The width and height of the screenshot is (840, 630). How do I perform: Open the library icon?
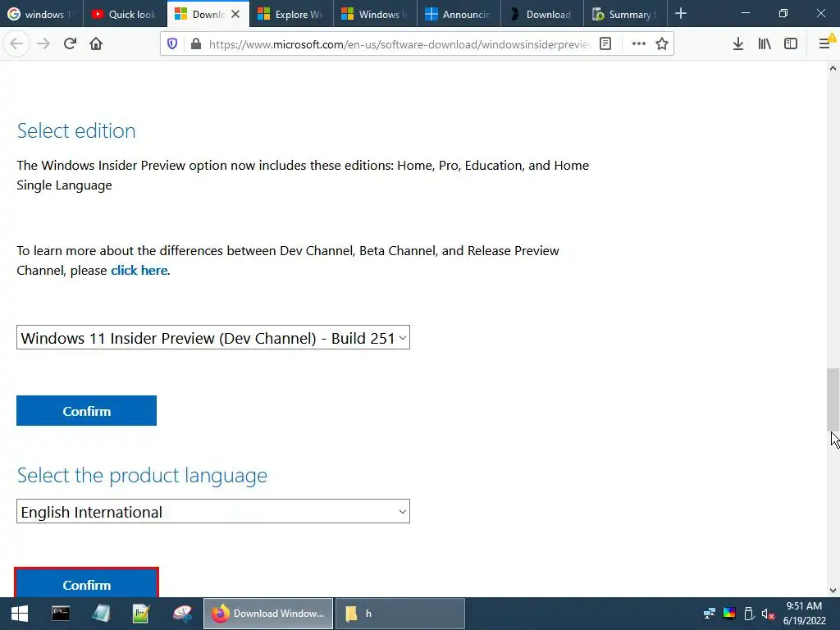click(765, 44)
